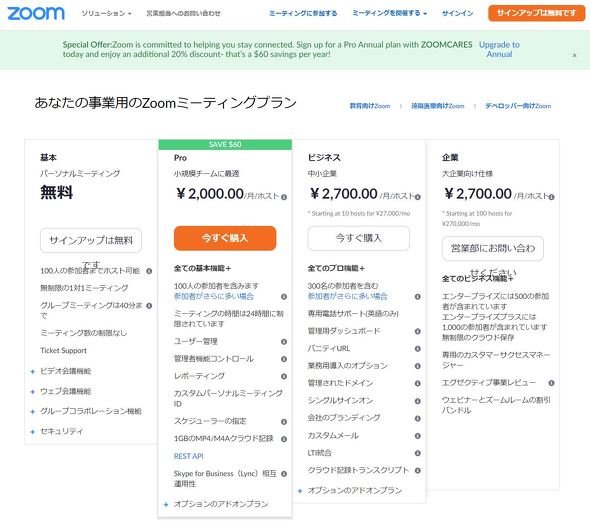Click the Zoom logo in header

pyautogui.click(x=36, y=13)
